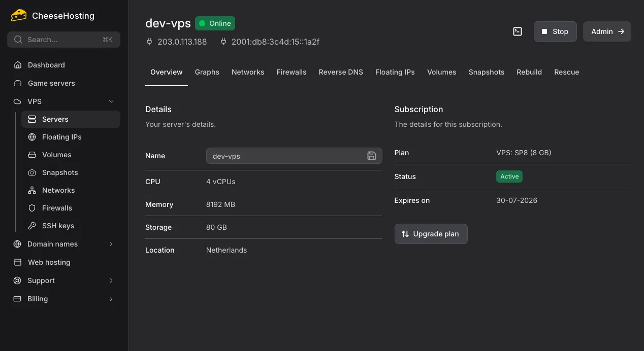Screen dimensions: 644x351
Task: Click the green Online status badge
Action: tap(215, 23)
